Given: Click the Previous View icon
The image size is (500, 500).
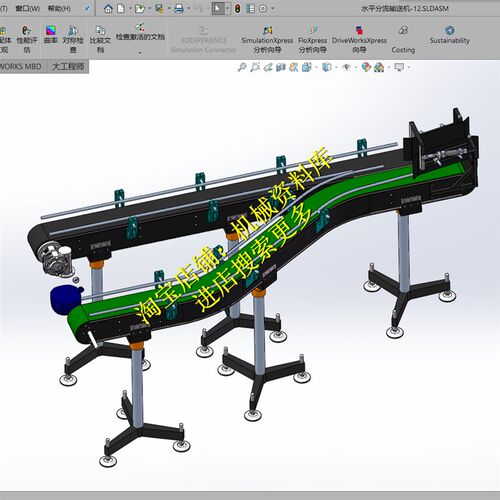Looking at the screenshot, I should (x=268, y=67).
